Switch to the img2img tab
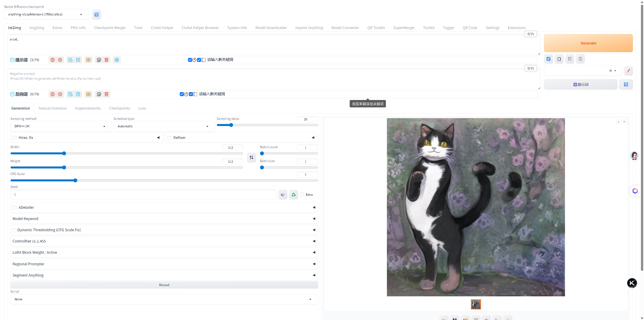Image resolution: width=644 pixels, height=320 pixels. tap(37, 28)
